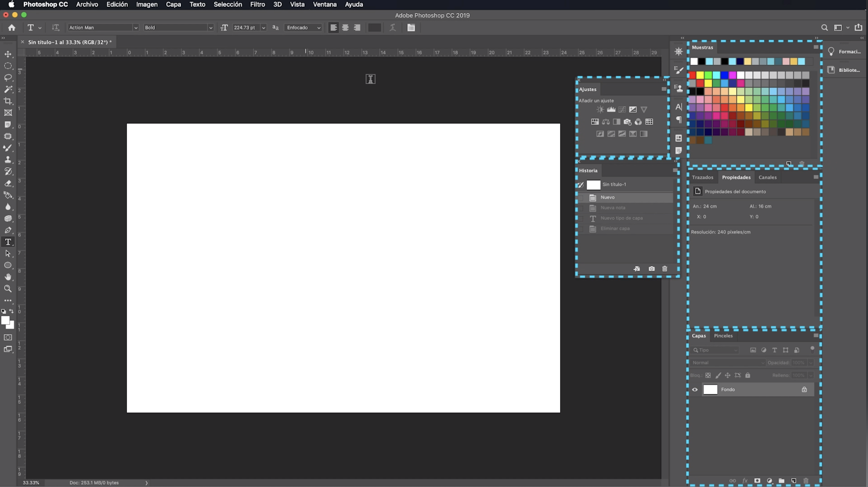Select the Hand tool
868x487 pixels.
(x=8, y=277)
